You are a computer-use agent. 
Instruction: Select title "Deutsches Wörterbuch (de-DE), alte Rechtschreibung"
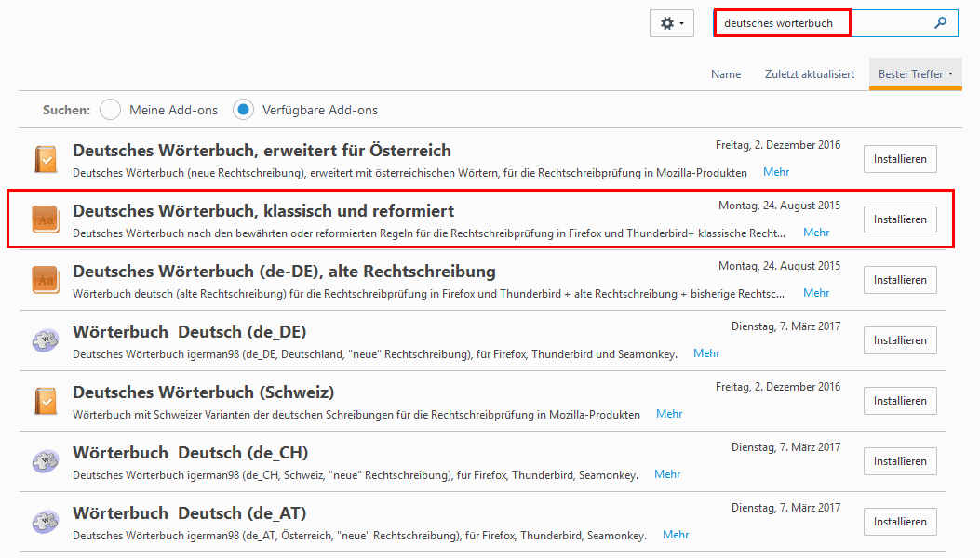285,272
